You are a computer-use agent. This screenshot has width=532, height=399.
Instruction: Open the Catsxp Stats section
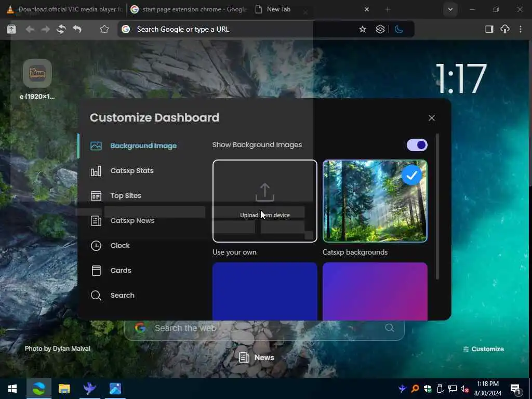[x=122, y=170]
